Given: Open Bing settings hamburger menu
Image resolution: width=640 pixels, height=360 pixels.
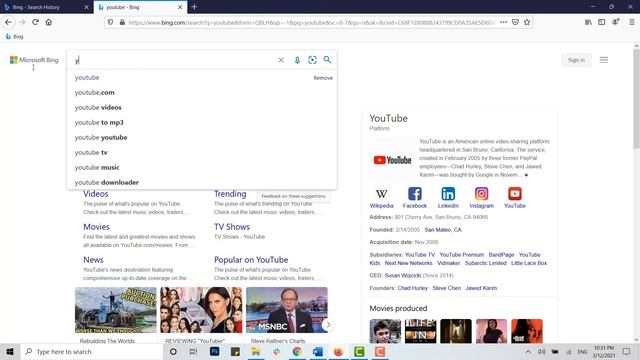Looking at the screenshot, I should (604, 60).
